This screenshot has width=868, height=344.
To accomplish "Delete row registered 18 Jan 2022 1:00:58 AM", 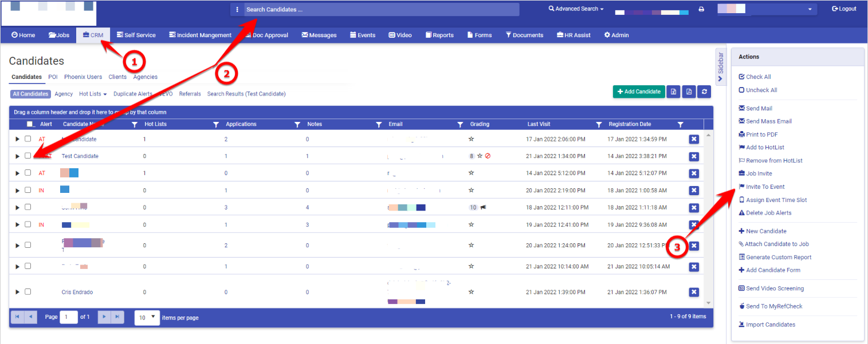I will pos(694,191).
